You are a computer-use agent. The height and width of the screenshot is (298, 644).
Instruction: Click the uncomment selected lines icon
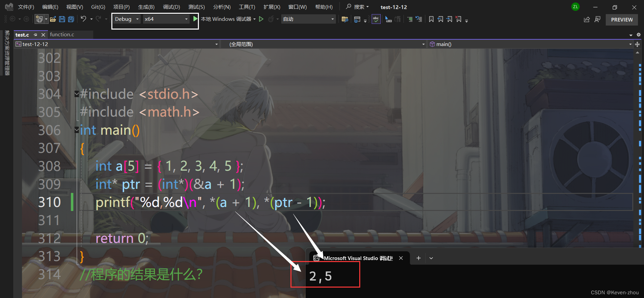point(419,19)
